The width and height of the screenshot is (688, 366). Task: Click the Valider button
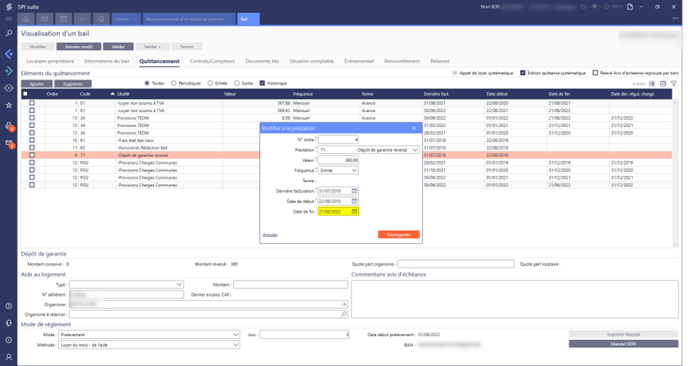click(118, 47)
